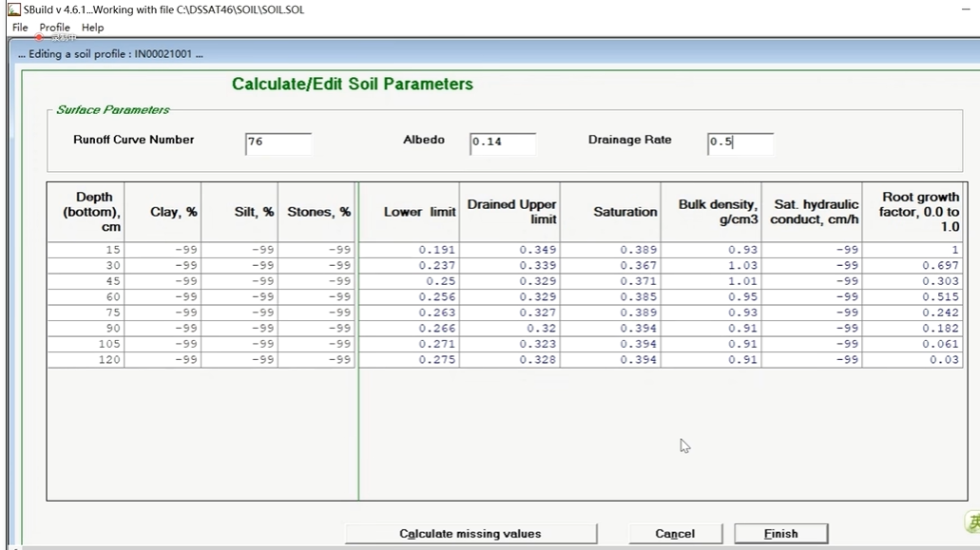Select depth cell 30
980x550 pixels.
[x=86, y=265]
